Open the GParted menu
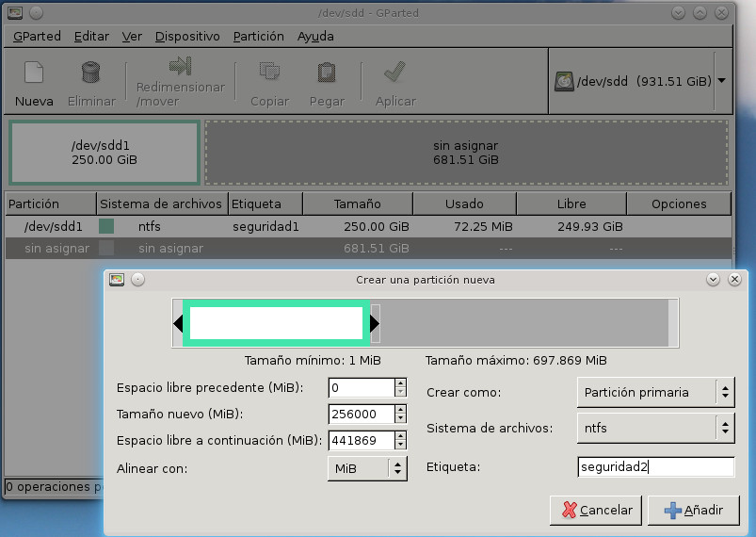The height and width of the screenshot is (537, 756). (x=37, y=36)
